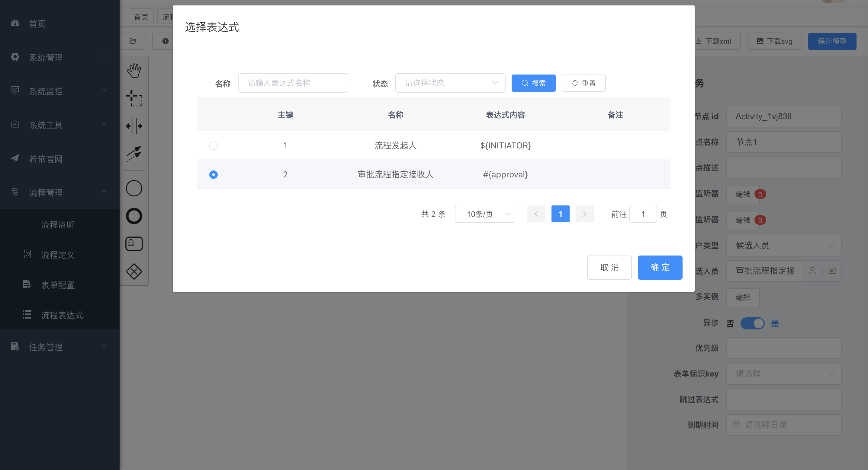Create a user task shape
Image resolution: width=868 pixels, height=470 pixels.
[x=134, y=243]
